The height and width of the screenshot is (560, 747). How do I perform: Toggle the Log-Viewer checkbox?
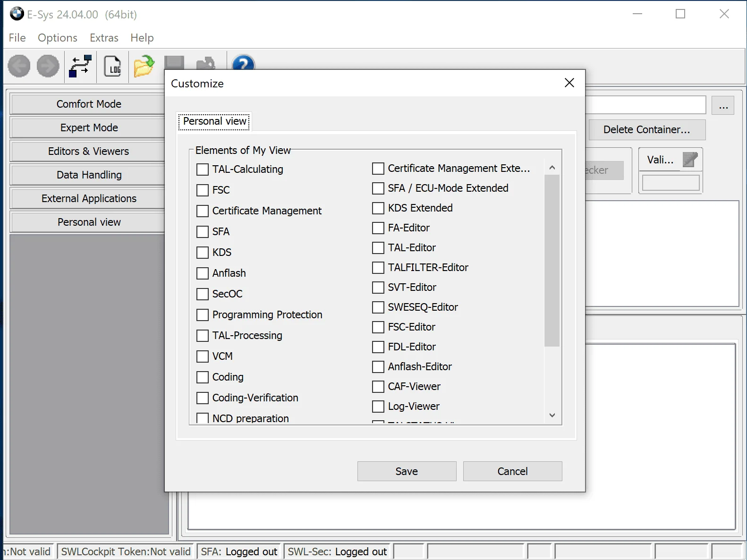click(378, 407)
